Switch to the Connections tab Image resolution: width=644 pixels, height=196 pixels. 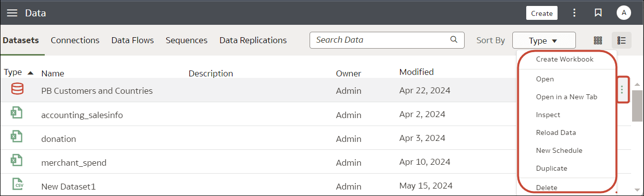[x=75, y=40]
